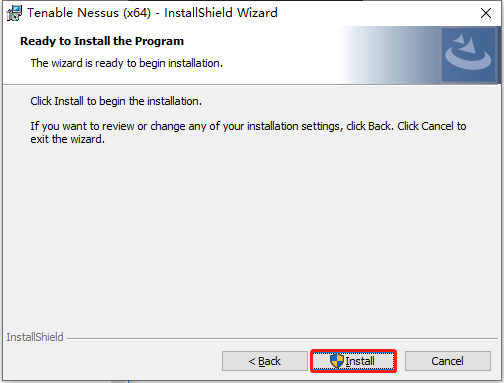
Task: Click 'The wizard is ready' subtitle text
Action: pos(127,63)
